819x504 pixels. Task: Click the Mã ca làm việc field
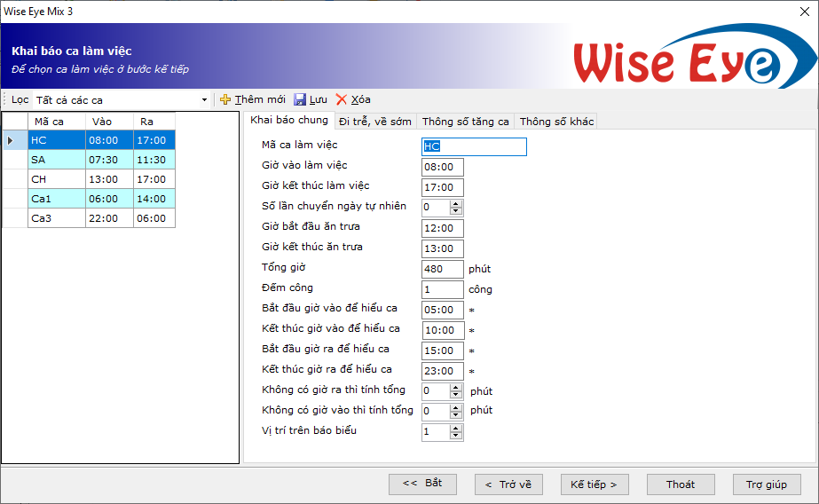pos(474,146)
